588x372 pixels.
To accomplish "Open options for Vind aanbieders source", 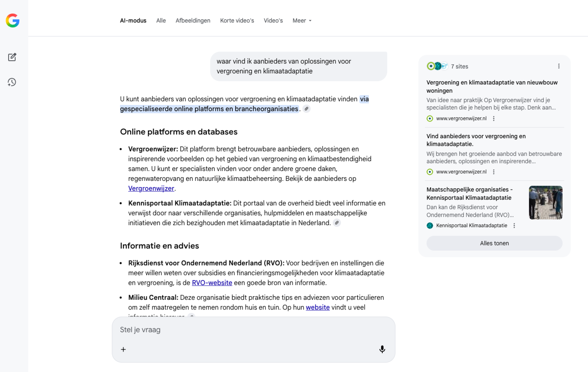I will point(494,172).
